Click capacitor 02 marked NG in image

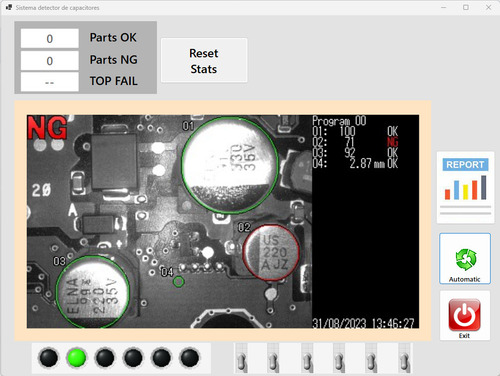tap(271, 252)
